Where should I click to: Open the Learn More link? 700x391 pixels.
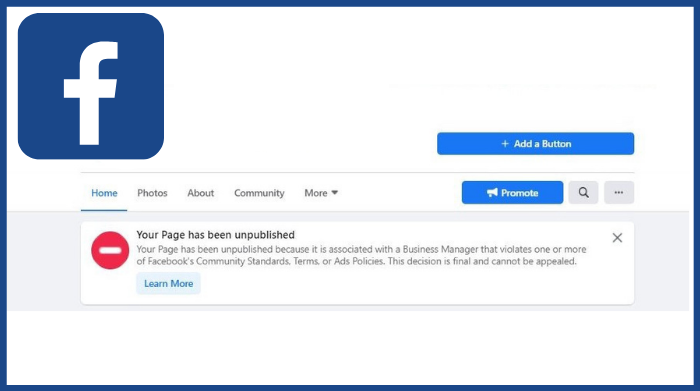[168, 283]
